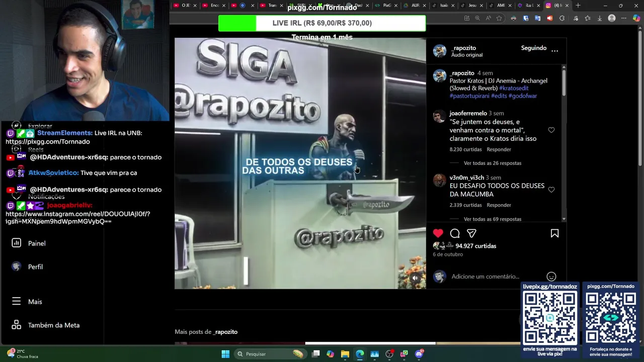Click the Seguindo following button

(534, 48)
